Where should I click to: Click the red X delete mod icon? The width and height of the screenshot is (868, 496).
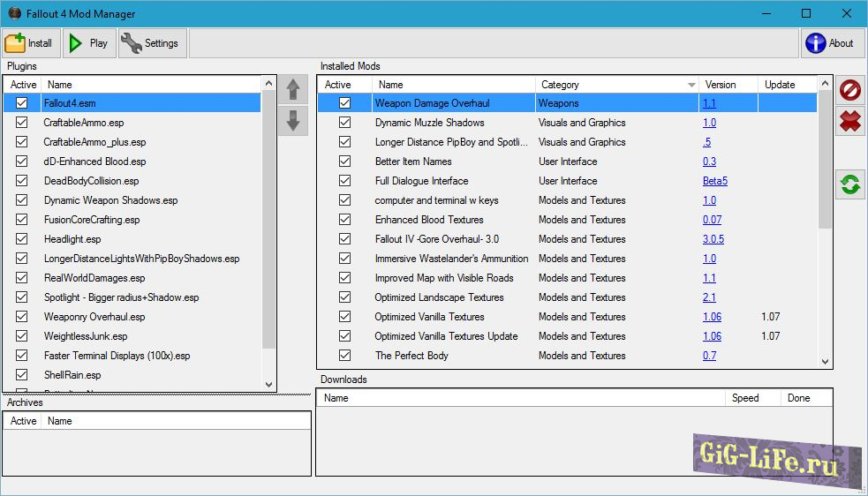tap(849, 122)
